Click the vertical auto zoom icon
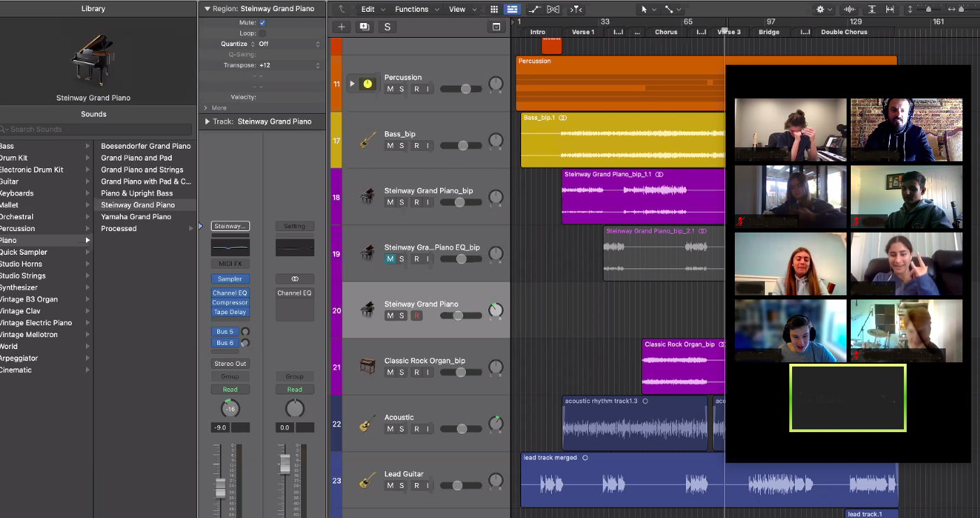980x518 pixels. (872, 9)
